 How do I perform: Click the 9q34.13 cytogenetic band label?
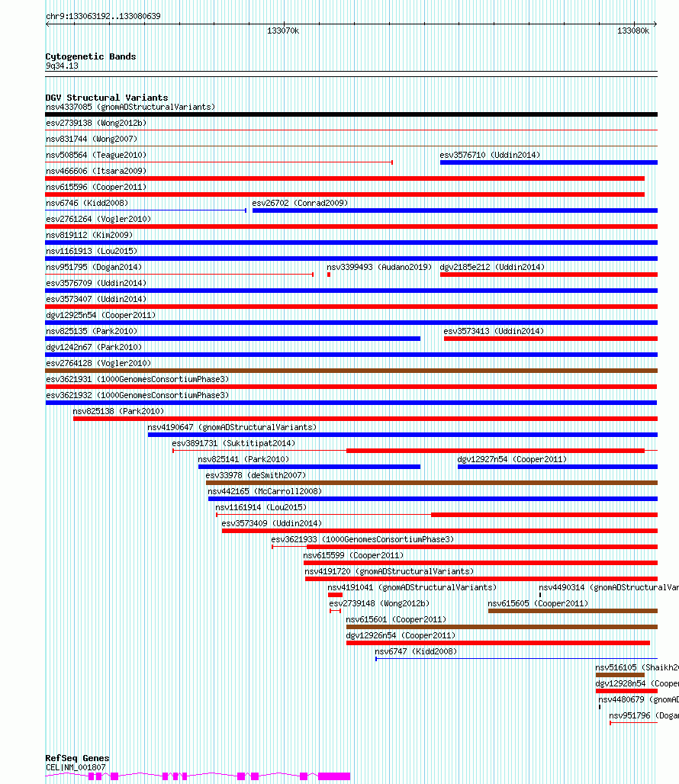pyautogui.click(x=62, y=66)
